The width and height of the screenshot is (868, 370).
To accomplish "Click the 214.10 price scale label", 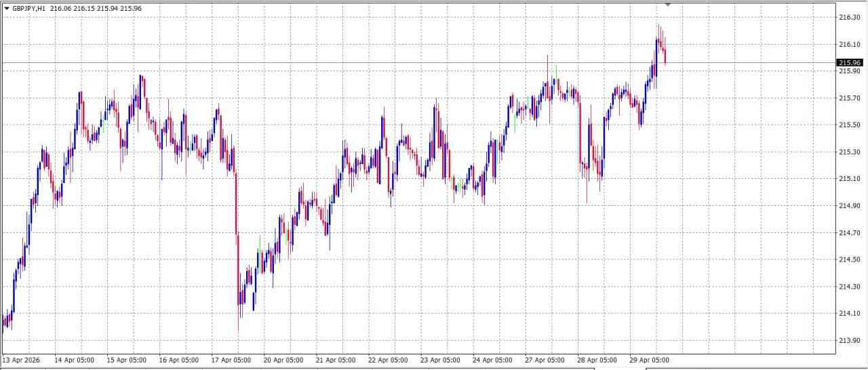I will [x=850, y=314].
